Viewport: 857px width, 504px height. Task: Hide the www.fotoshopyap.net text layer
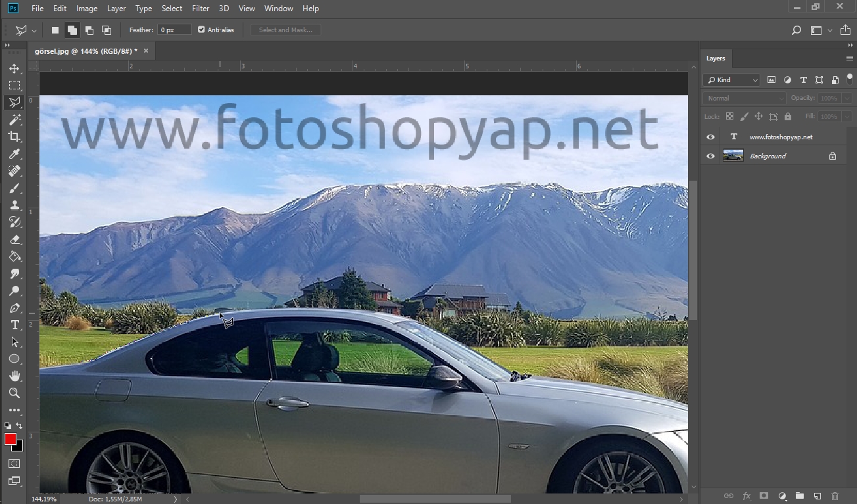click(710, 137)
